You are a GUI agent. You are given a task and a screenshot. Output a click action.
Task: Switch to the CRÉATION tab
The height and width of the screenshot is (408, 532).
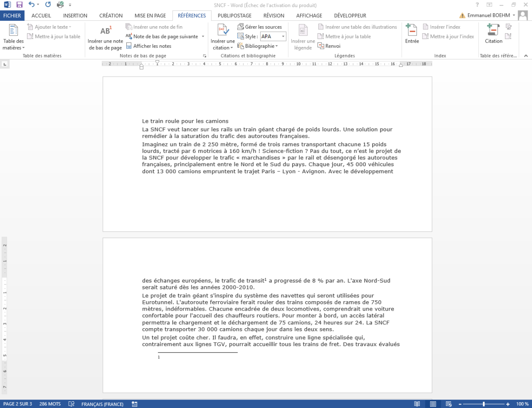tap(111, 16)
